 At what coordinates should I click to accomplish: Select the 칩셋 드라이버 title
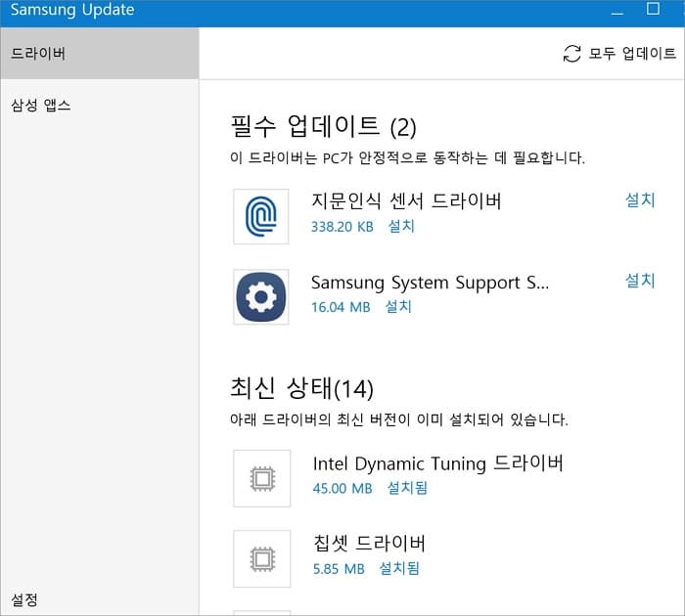[369, 544]
